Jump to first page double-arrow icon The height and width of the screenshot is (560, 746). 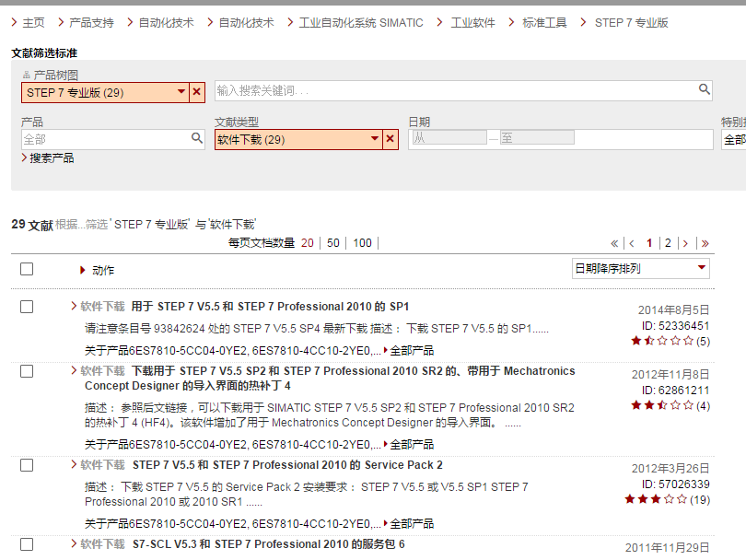614,243
